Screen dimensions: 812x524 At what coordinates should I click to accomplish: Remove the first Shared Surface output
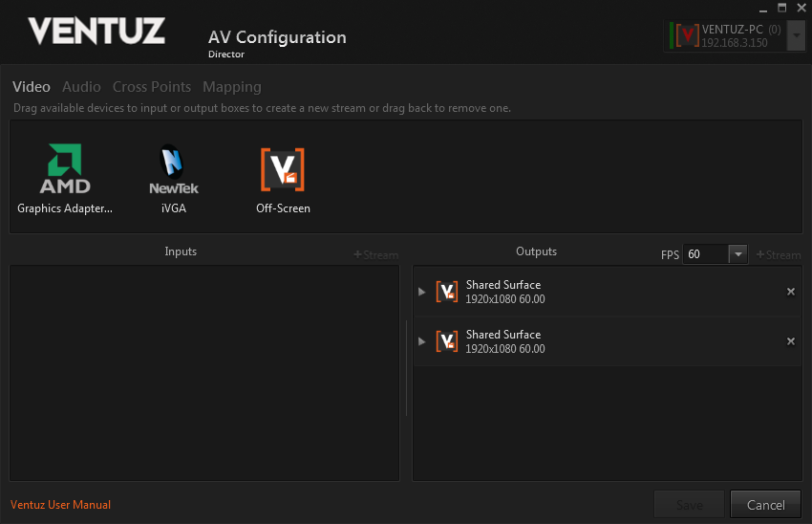pos(790,292)
